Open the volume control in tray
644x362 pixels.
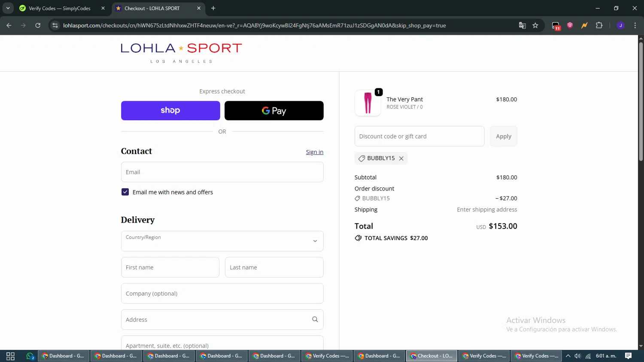[577, 356]
